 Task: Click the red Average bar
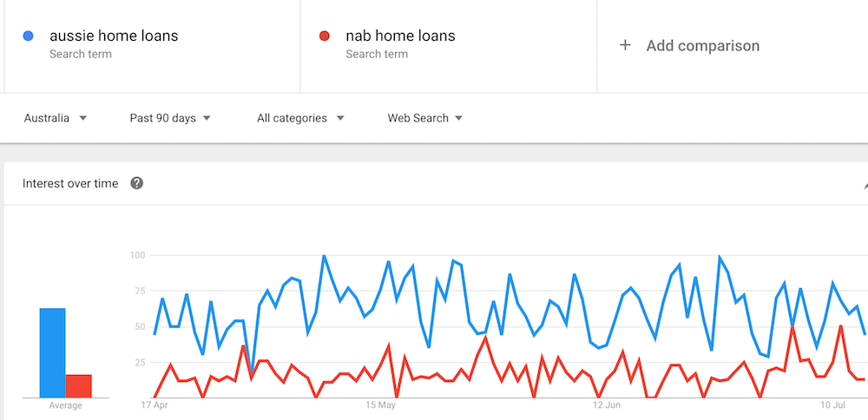click(79, 386)
